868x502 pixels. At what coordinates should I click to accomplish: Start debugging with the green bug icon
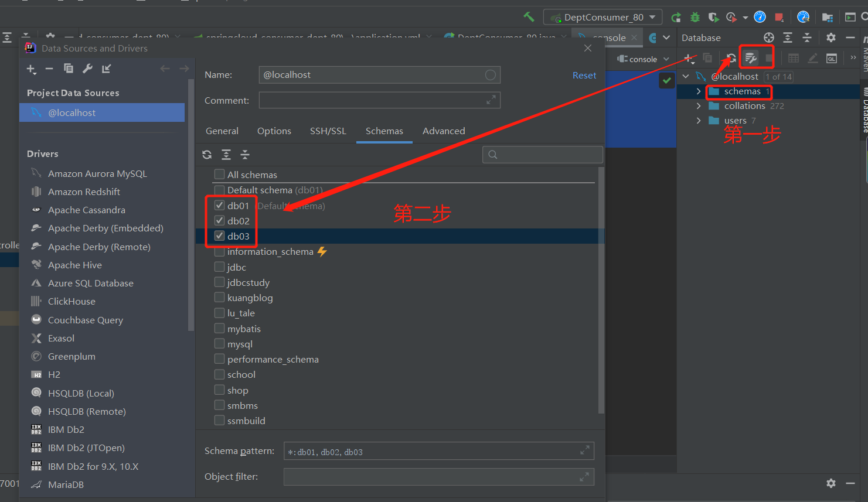tap(695, 17)
